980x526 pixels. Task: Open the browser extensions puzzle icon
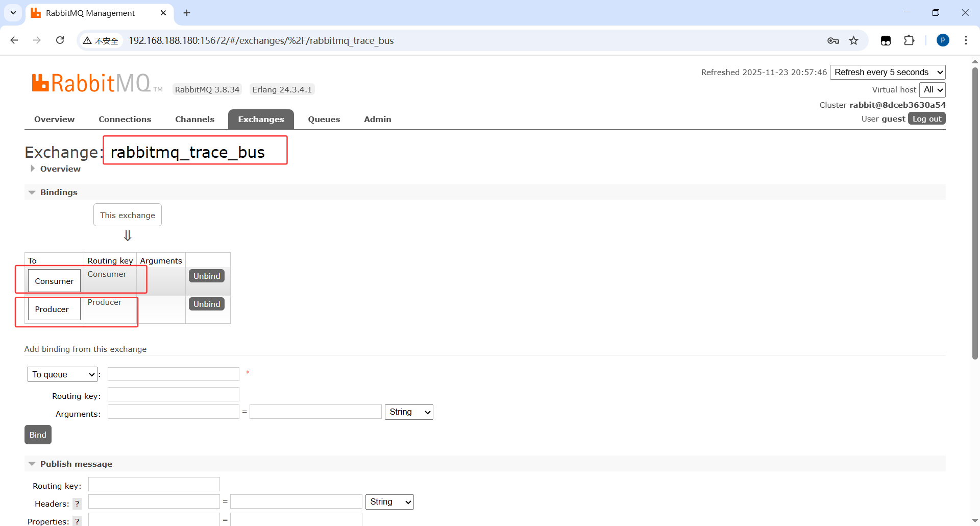(909, 40)
